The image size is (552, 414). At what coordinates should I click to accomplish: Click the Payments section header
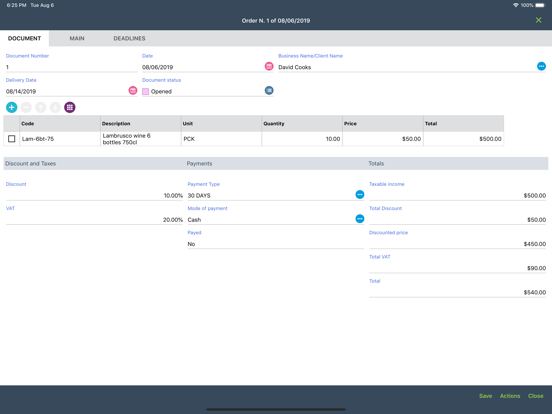199,163
